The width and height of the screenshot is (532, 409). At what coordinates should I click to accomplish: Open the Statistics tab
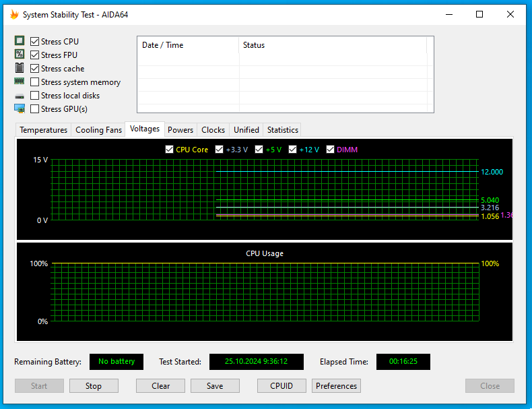click(282, 130)
